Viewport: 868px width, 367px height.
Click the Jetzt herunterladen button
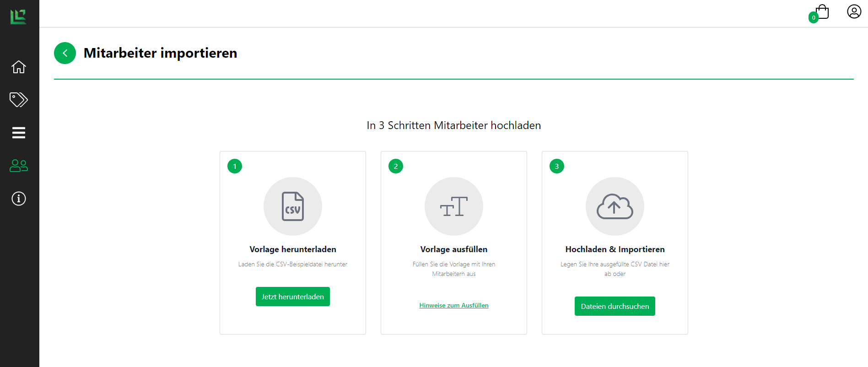coord(293,297)
